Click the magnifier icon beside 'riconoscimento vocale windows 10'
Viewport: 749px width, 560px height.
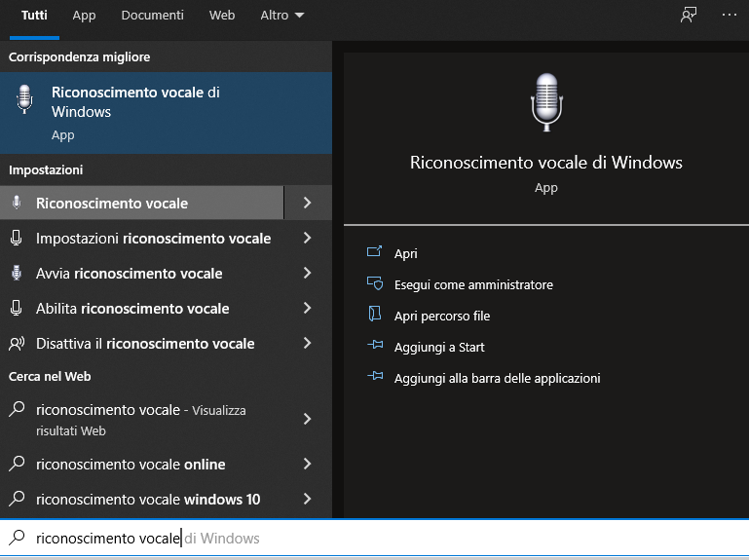pos(18,499)
